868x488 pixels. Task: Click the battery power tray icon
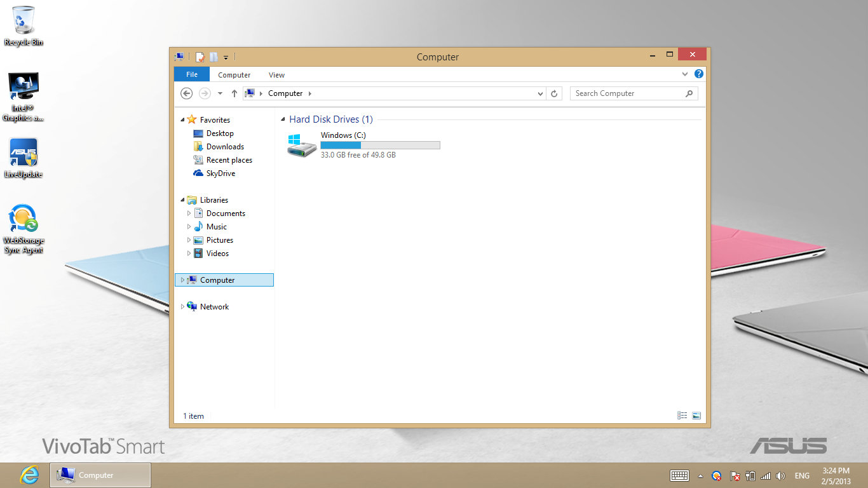click(x=750, y=476)
